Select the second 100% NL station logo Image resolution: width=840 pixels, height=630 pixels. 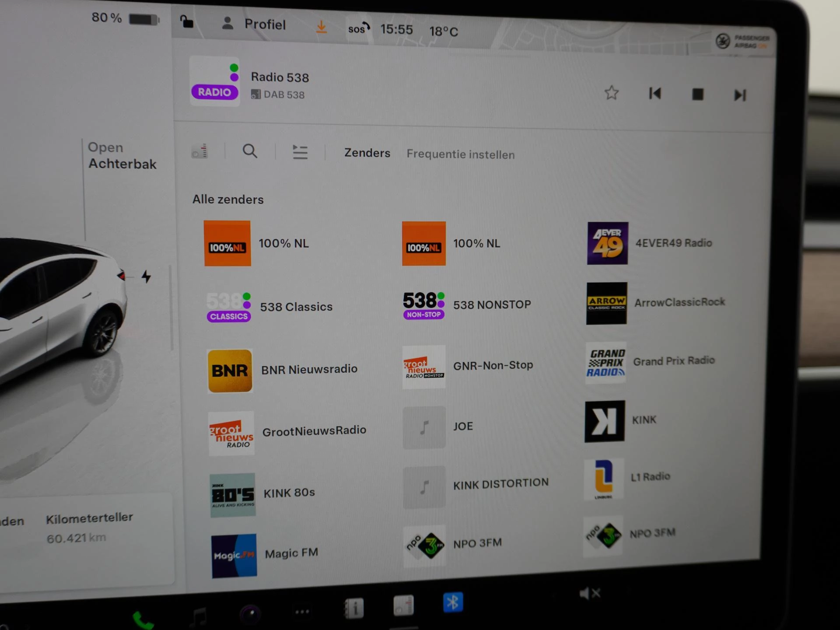[x=424, y=243]
